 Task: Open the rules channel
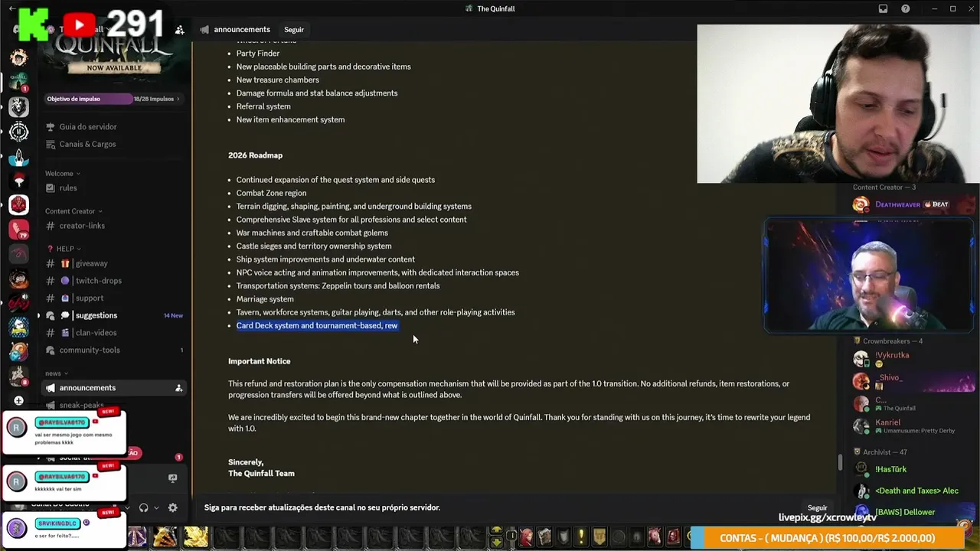coord(113,188)
